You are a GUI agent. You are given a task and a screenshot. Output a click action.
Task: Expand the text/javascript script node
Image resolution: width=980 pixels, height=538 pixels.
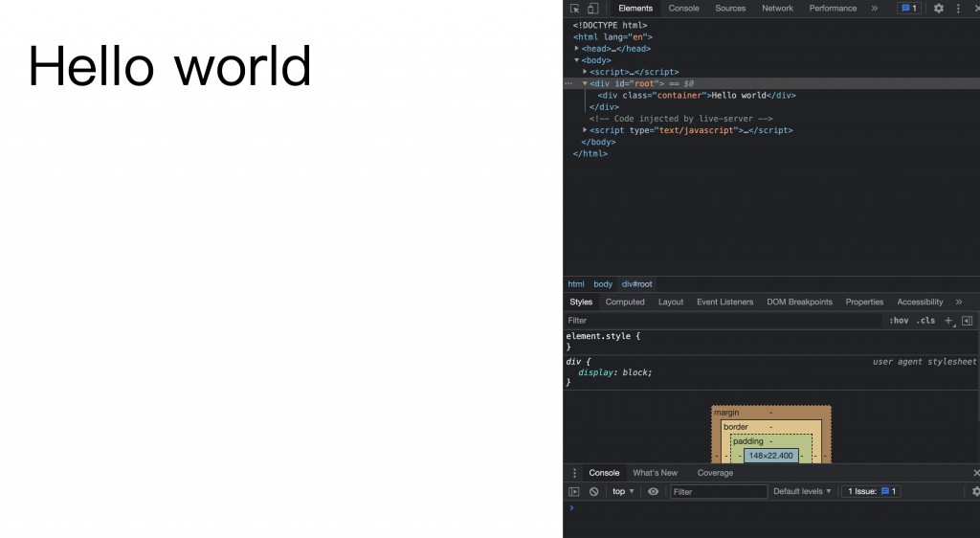coord(585,130)
